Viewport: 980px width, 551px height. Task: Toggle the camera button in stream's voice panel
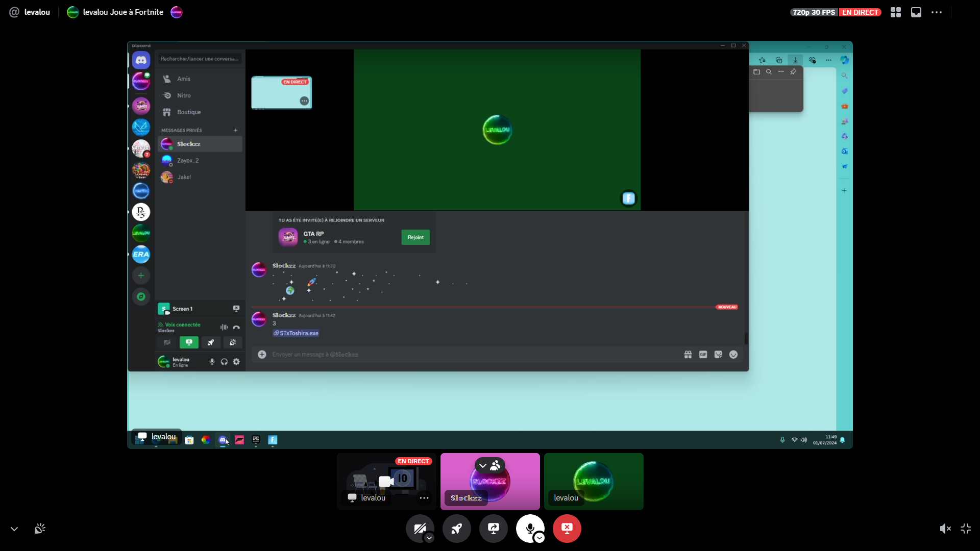tap(167, 342)
